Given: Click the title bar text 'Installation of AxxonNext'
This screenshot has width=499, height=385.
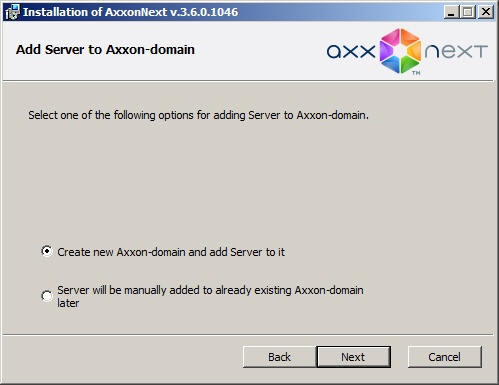Looking at the screenshot, I should click(x=95, y=12).
